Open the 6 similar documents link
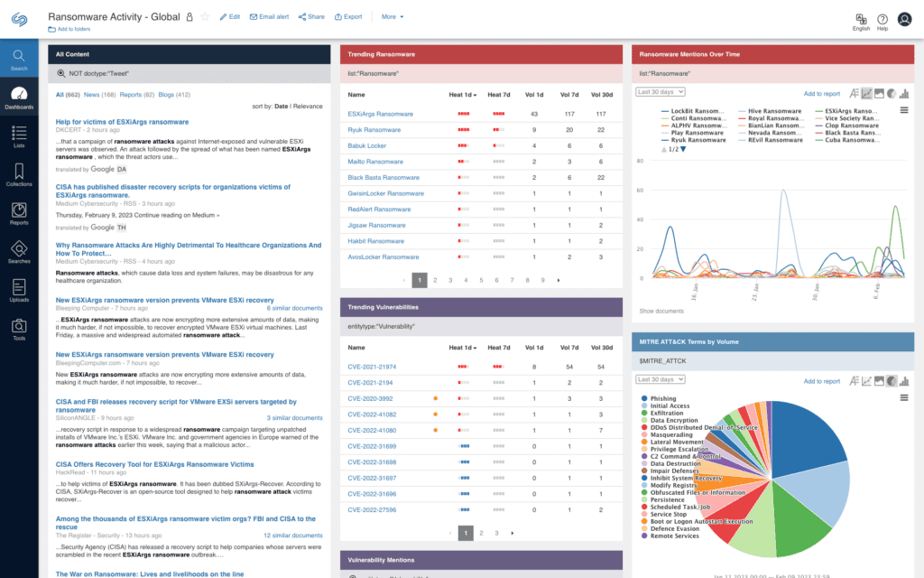Image resolution: width=924 pixels, height=578 pixels. point(295,309)
